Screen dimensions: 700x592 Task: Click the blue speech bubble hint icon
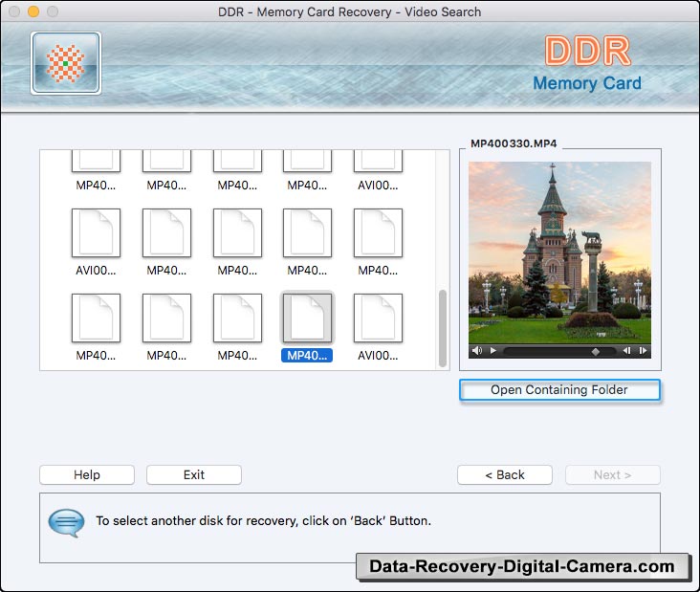coord(66,522)
